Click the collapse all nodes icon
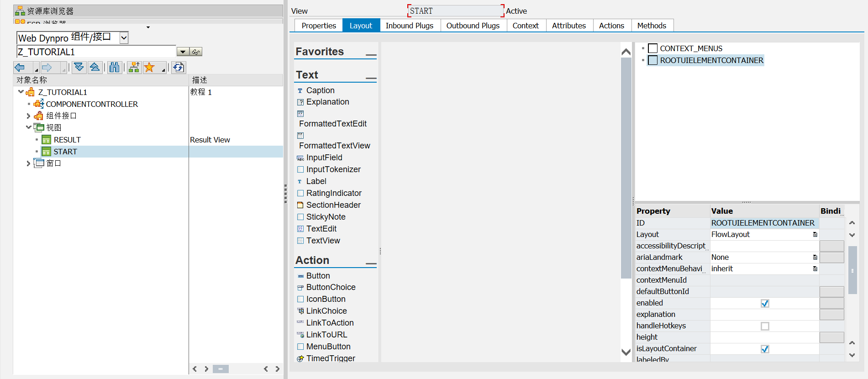The image size is (868, 379). (x=95, y=68)
